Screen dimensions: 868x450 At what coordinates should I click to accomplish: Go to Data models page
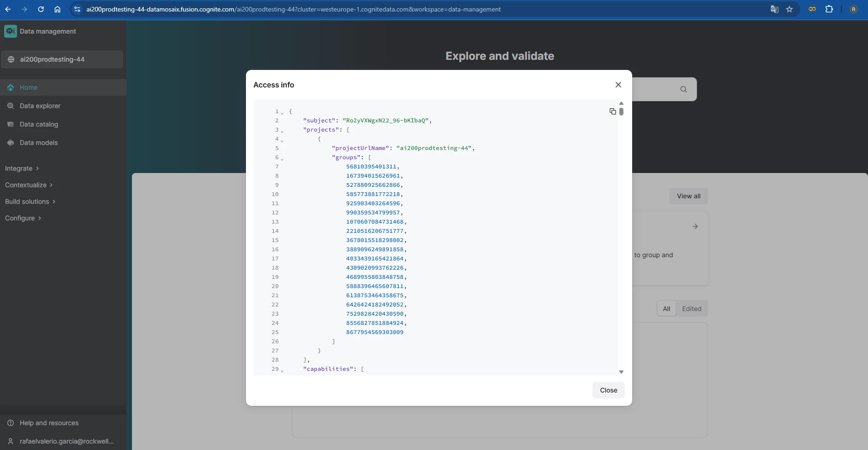click(39, 143)
